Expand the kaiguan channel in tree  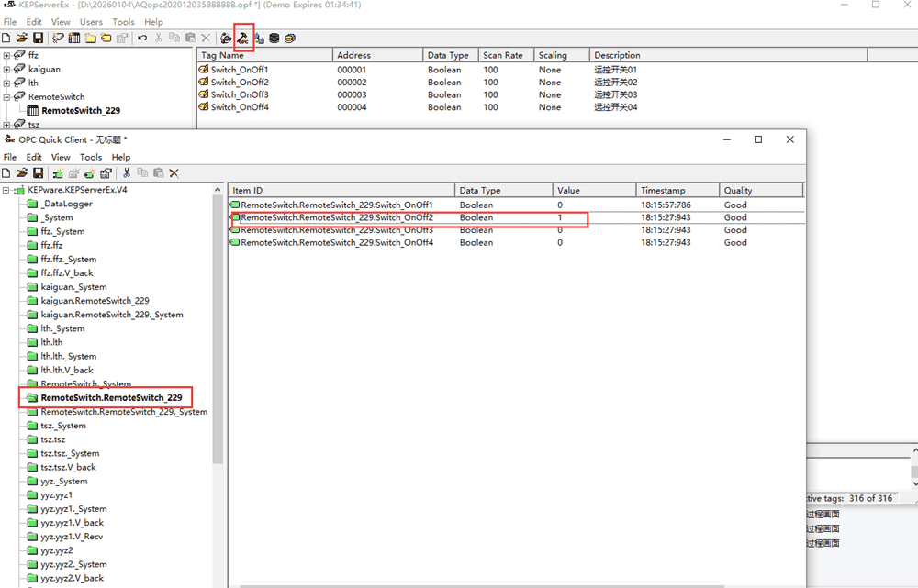point(7,69)
